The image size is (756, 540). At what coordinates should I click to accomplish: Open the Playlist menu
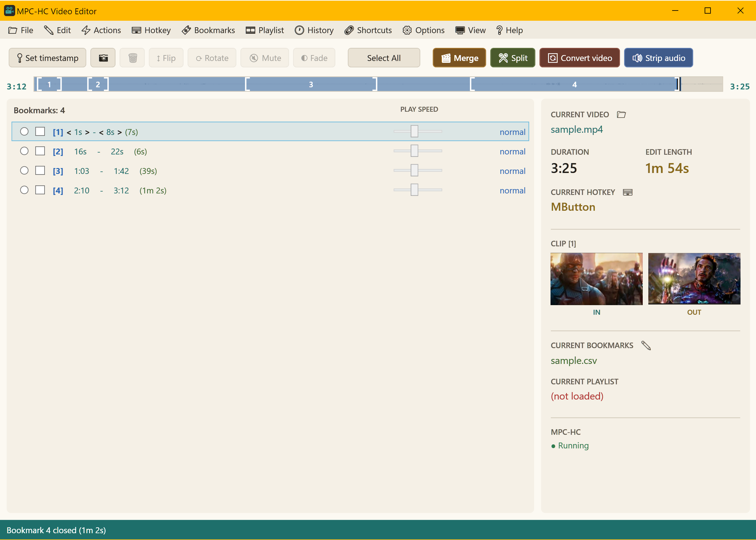click(265, 30)
